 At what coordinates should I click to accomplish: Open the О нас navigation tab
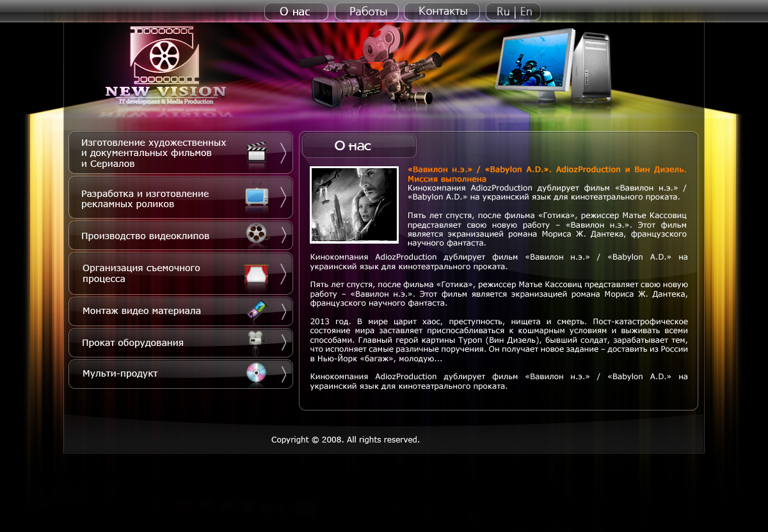coord(296,12)
